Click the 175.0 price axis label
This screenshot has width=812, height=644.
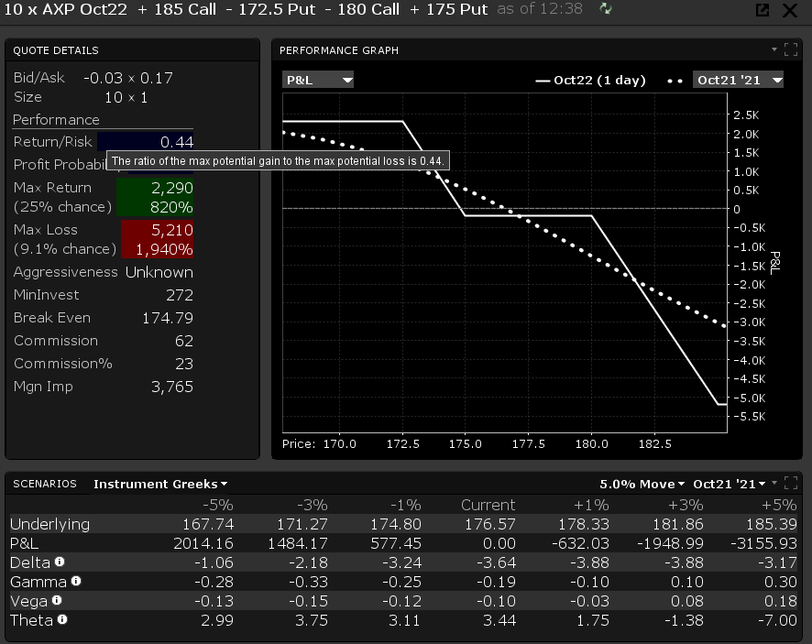[465, 444]
